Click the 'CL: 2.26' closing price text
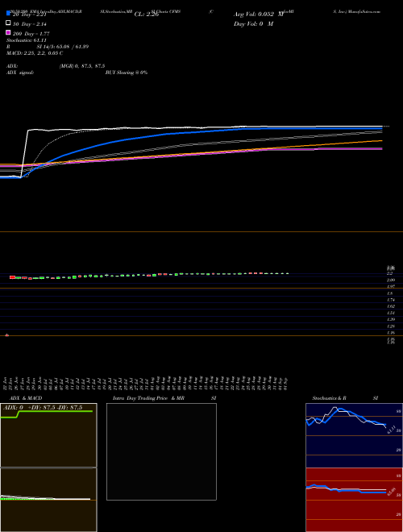Image resolution: width=403 pixels, height=532 pixels. click(x=147, y=15)
